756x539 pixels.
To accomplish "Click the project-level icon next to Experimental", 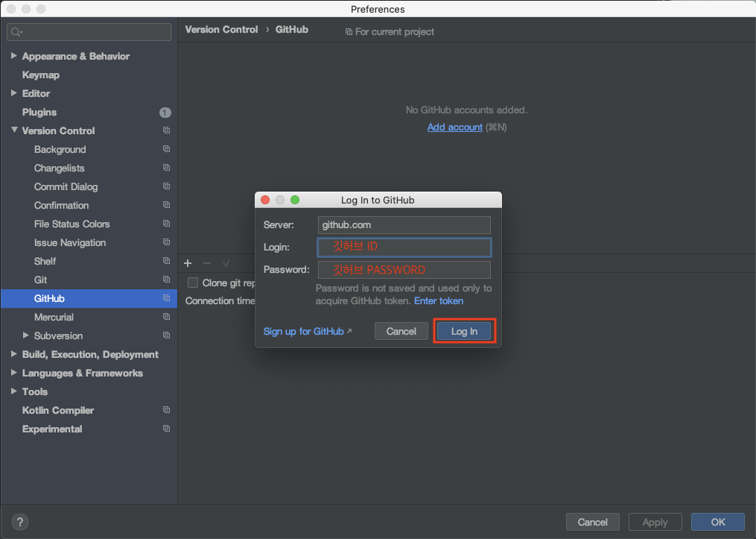I will (x=166, y=429).
